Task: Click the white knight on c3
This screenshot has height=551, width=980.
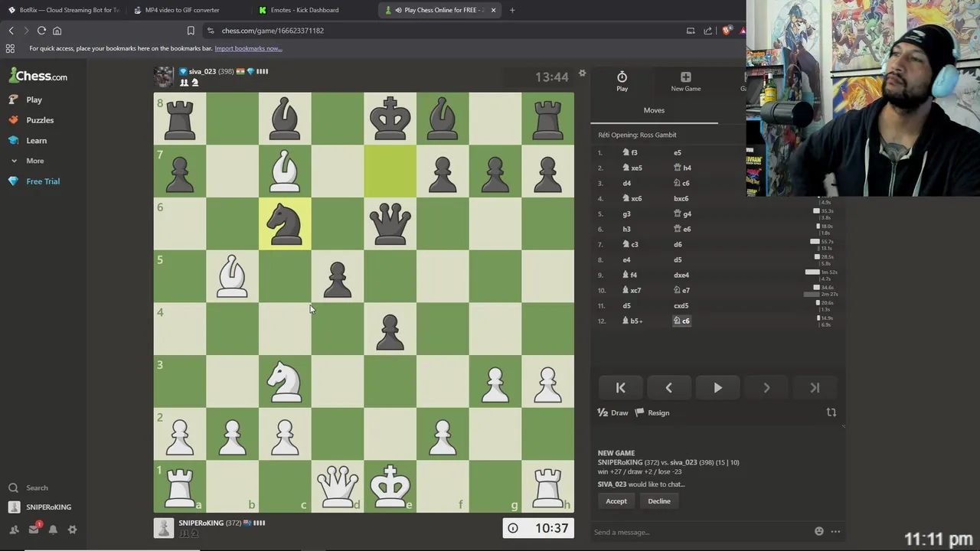Action: point(285,381)
